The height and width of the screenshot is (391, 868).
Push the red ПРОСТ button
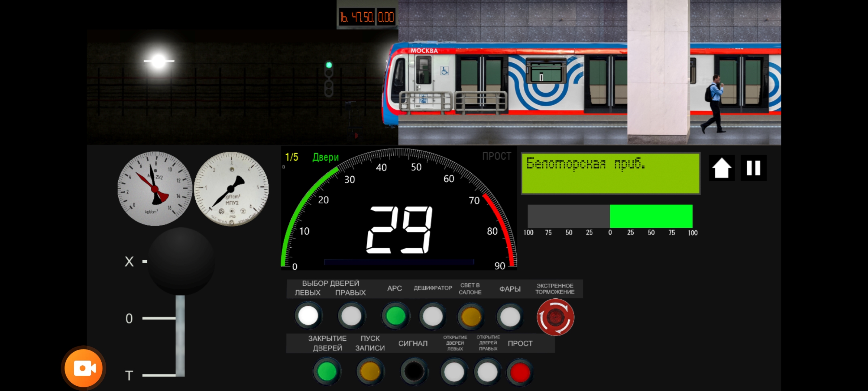(520, 372)
